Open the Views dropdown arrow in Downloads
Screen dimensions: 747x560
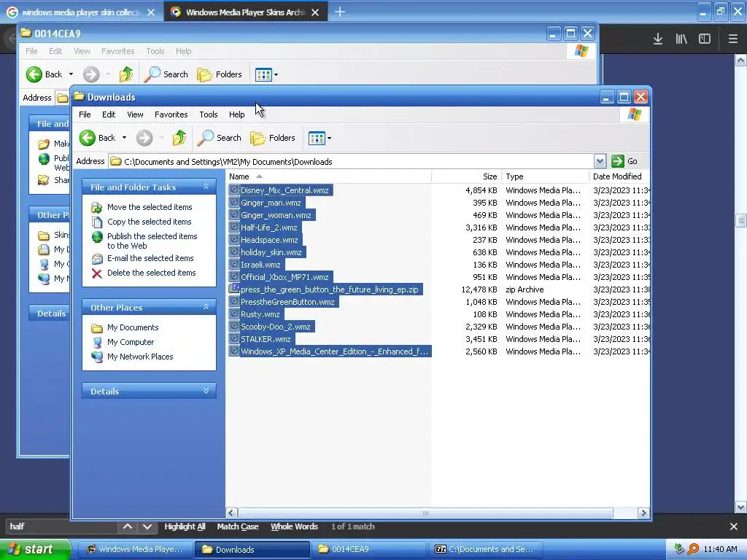tap(329, 139)
